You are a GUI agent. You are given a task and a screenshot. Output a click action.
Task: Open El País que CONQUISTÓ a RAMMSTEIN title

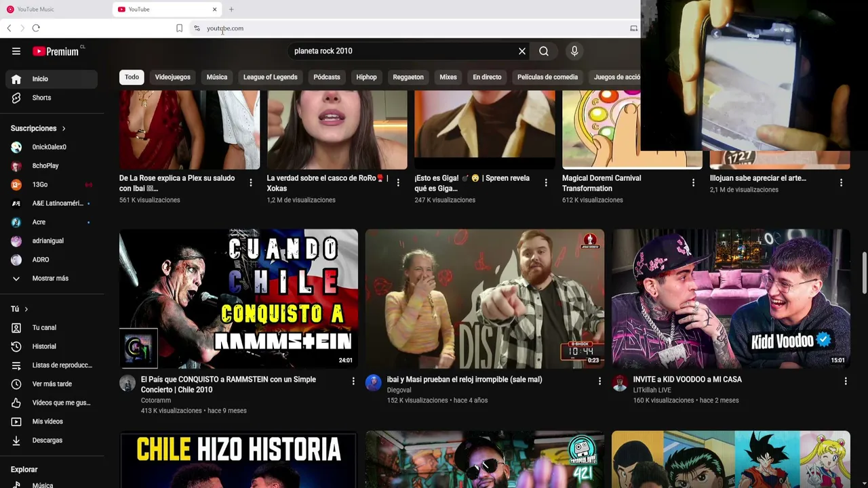pos(229,384)
